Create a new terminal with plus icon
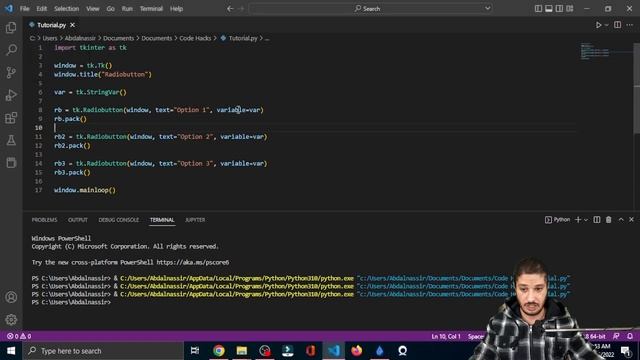 tap(578, 220)
